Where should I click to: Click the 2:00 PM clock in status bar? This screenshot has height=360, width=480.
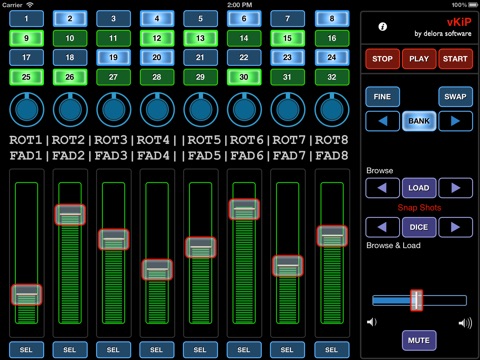click(240, 5)
